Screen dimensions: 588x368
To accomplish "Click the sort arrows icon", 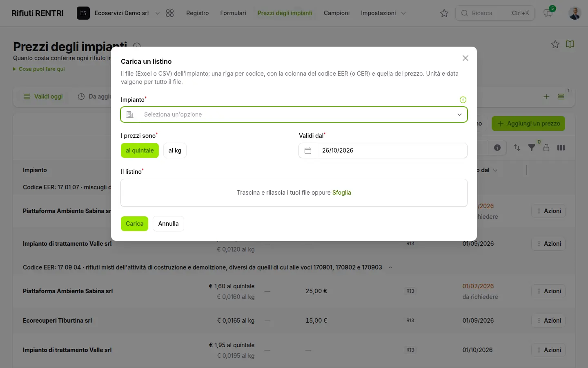I will click(x=517, y=148).
